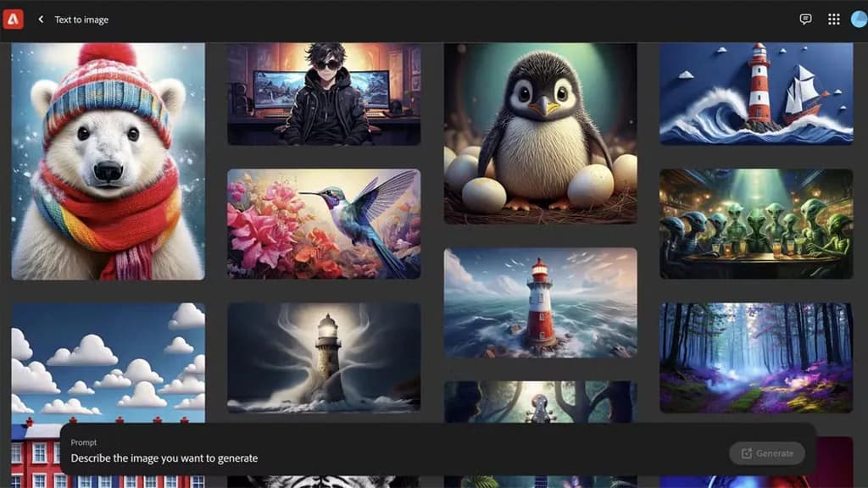Select the lighthouse in stormy ocean image
Image resolution: width=868 pixels, height=488 pixels.
pyautogui.click(x=540, y=302)
